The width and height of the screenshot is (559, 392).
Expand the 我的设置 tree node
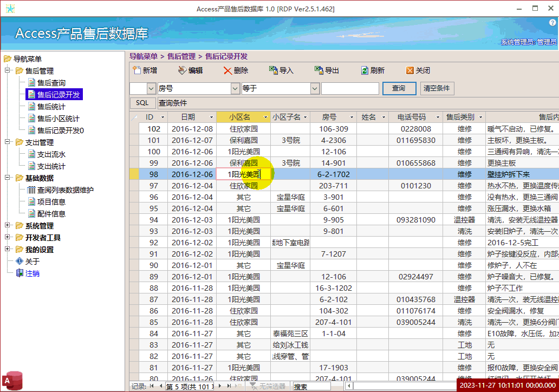point(7,249)
